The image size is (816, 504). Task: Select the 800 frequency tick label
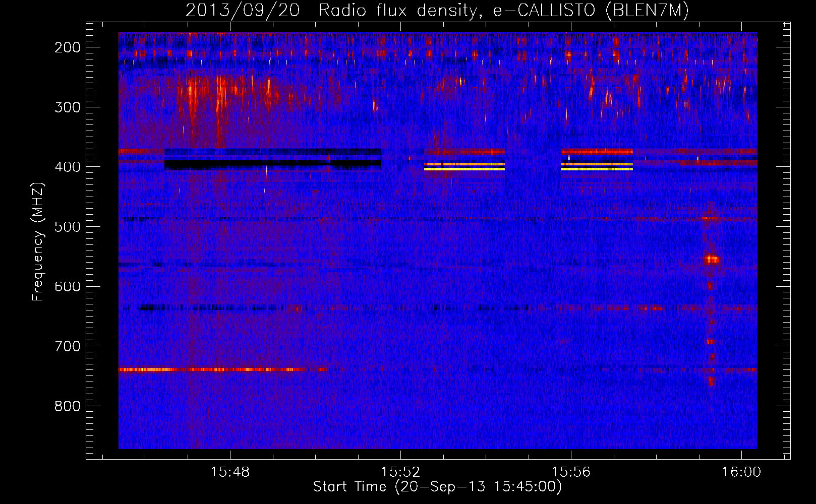pyautogui.click(x=68, y=406)
